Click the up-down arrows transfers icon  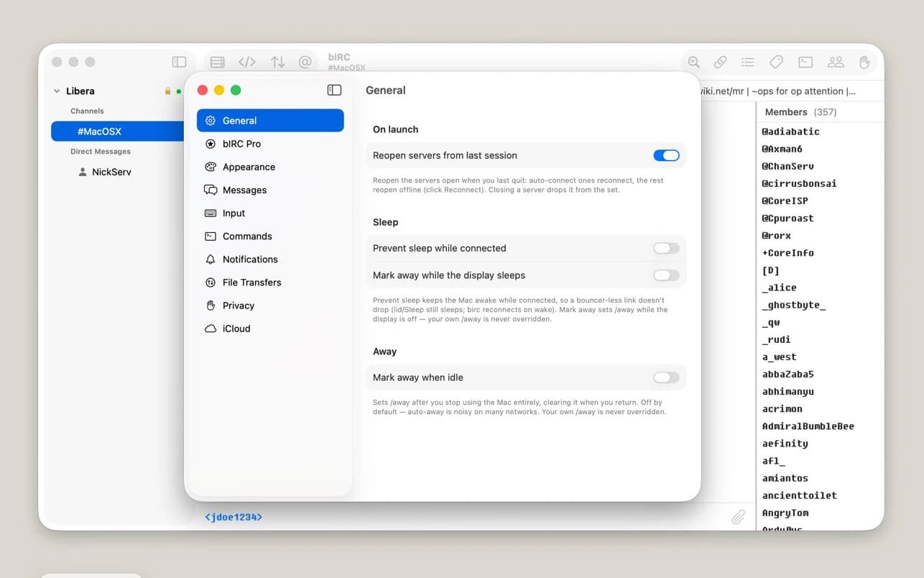[278, 62]
